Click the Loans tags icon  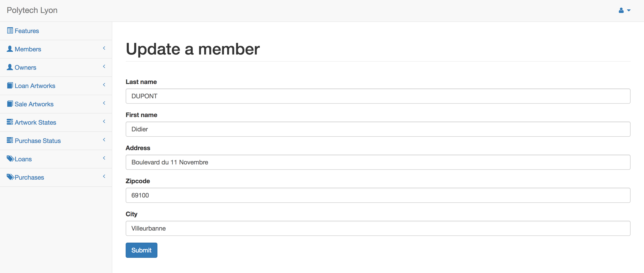[10, 159]
